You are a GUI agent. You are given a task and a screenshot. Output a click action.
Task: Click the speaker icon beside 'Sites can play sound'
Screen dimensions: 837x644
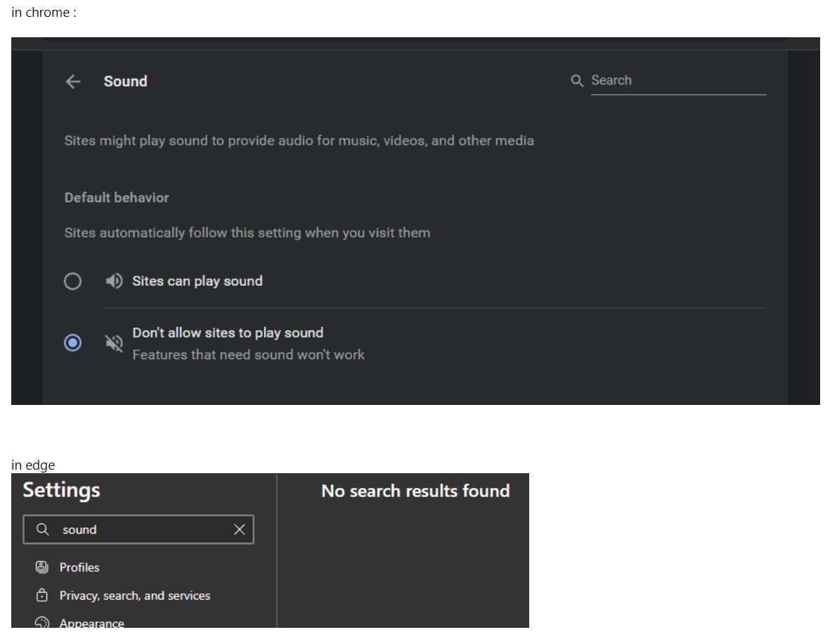pyautogui.click(x=114, y=281)
